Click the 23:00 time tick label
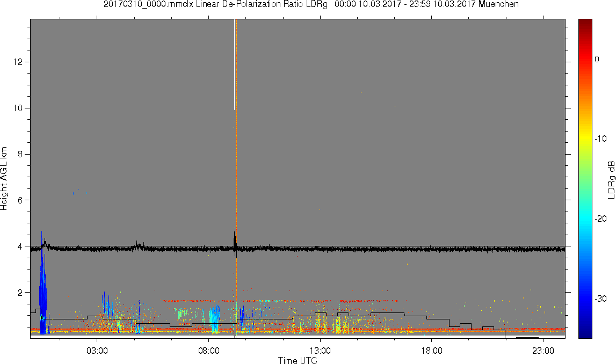The width and height of the screenshot is (616, 364). coord(543,351)
